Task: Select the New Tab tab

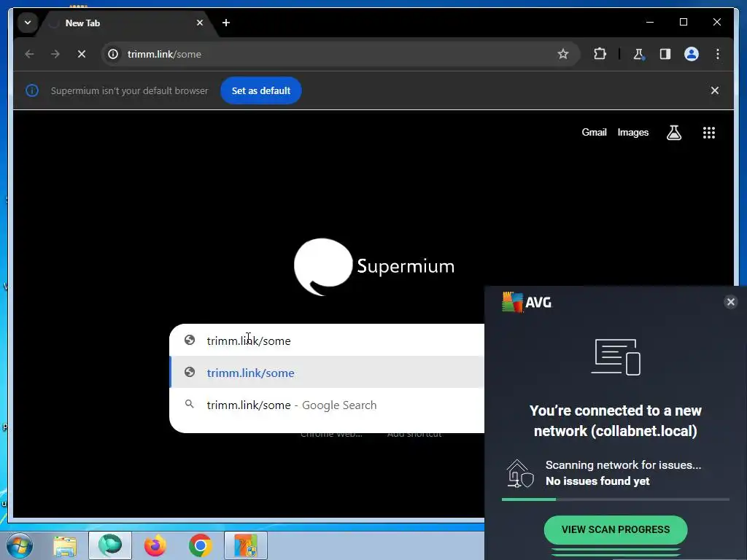Action: click(127, 23)
